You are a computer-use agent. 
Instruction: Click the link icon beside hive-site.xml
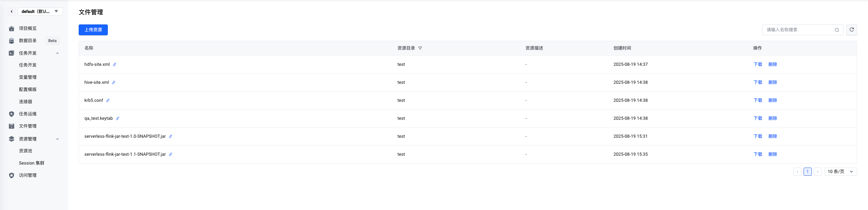click(x=114, y=82)
